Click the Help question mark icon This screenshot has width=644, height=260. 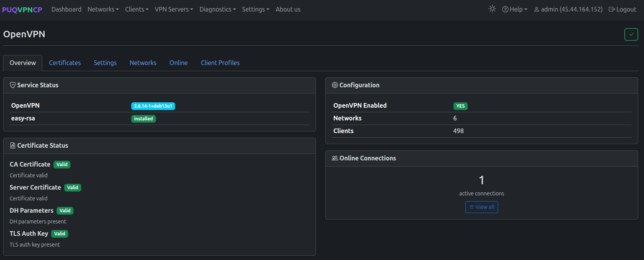[x=505, y=9]
